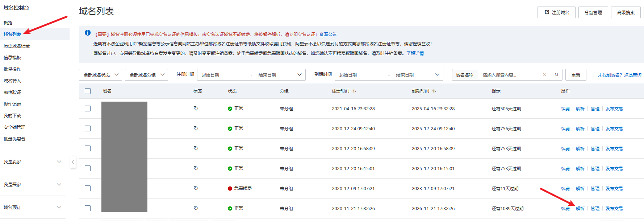Screen dimensions: 644x221
Task: Click the red 急需续费 warning icon
Action: point(230,188)
